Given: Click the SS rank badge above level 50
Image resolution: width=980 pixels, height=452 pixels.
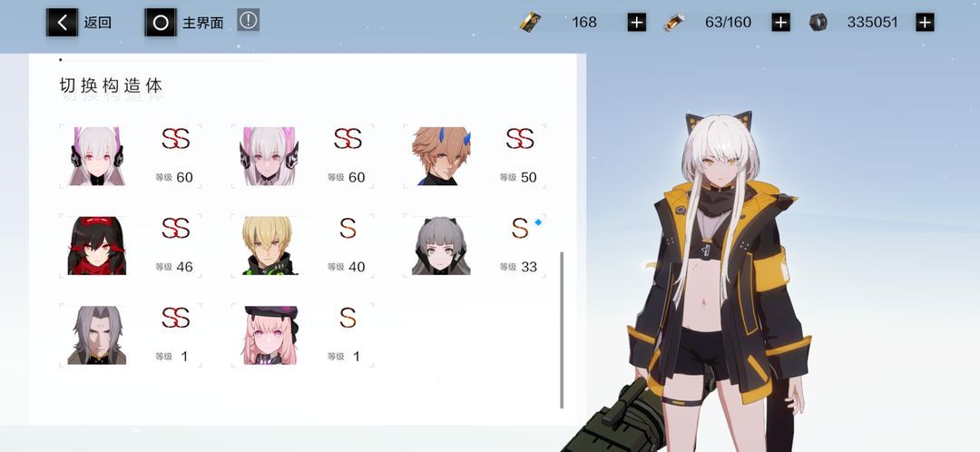Looking at the screenshot, I should [x=519, y=139].
